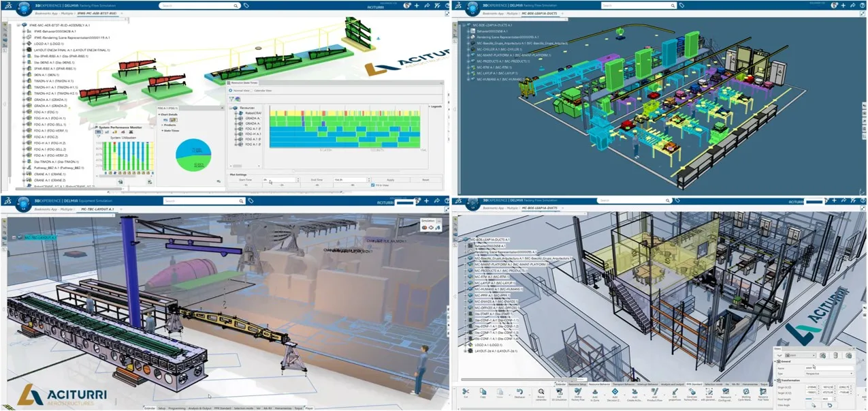
Task: Open the Perspective view dropdown
Action: click(x=852, y=374)
